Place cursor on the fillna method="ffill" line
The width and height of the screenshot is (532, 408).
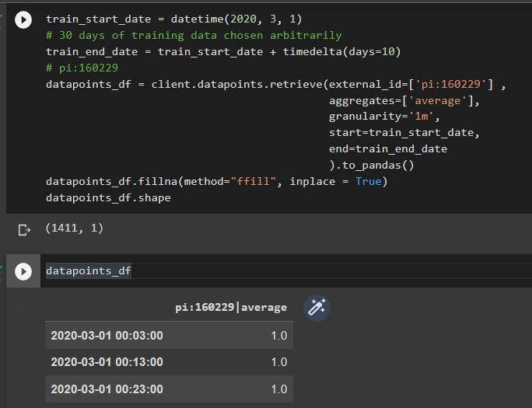(216, 181)
